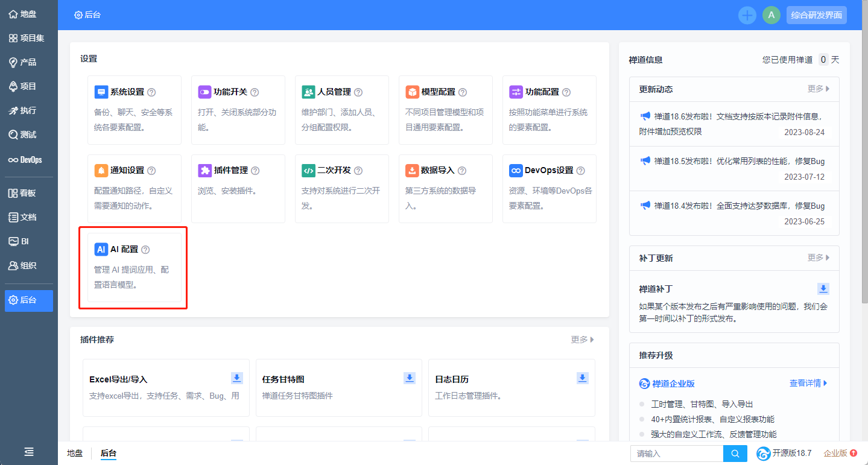The width and height of the screenshot is (868, 465).
Task: Open the AI 配置 icon
Action: click(x=101, y=250)
